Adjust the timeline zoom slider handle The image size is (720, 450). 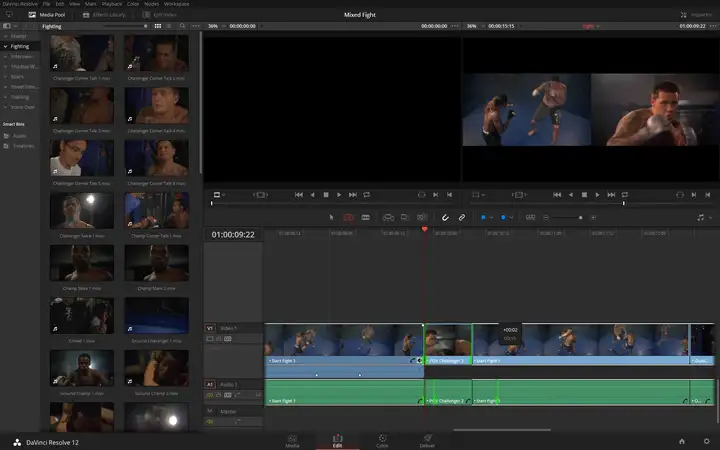[580, 217]
